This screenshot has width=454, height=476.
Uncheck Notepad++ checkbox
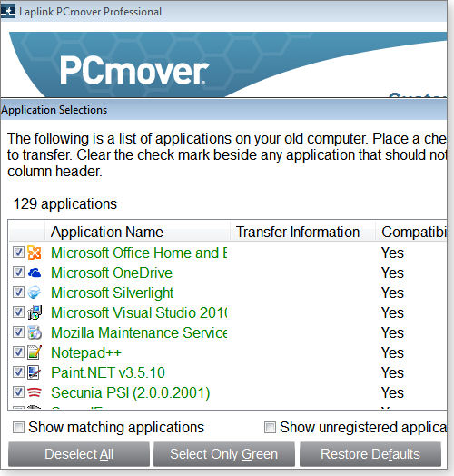[18, 352]
